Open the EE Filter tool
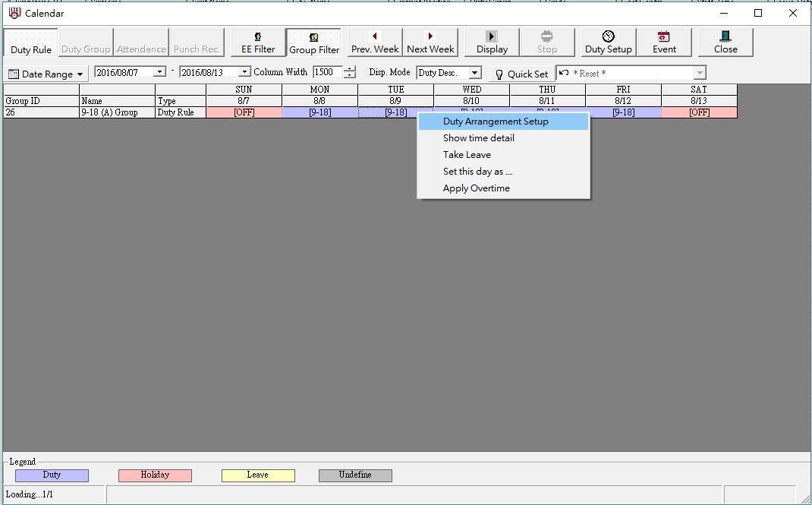Image resolution: width=812 pixels, height=505 pixels. pyautogui.click(x=258, y=42)
